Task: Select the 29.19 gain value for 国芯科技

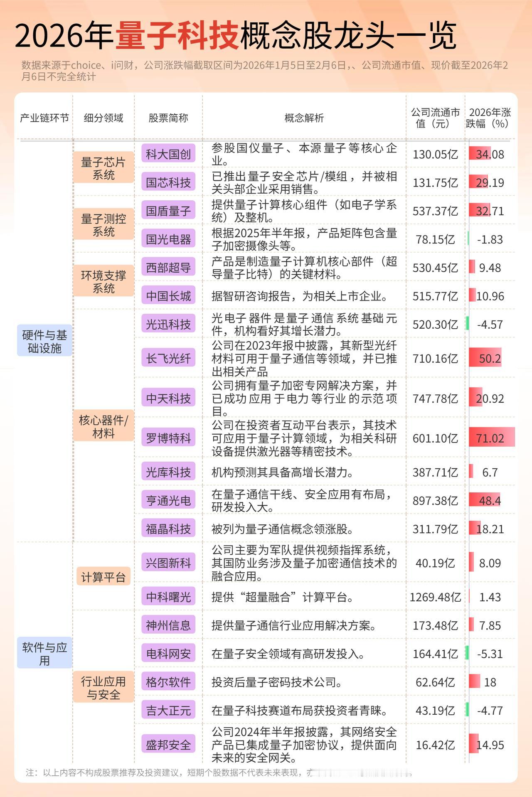Action: click(490, 182)
